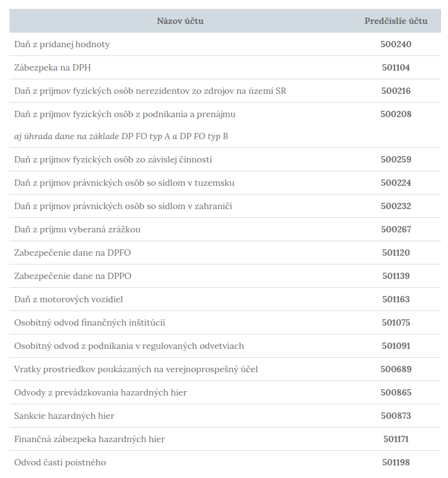Viewport: 448px width, 478px height.
Task: Click 'Zabezpečenie dane na DPFO' text
Action: pyautogui.click(x=72, y=253)
